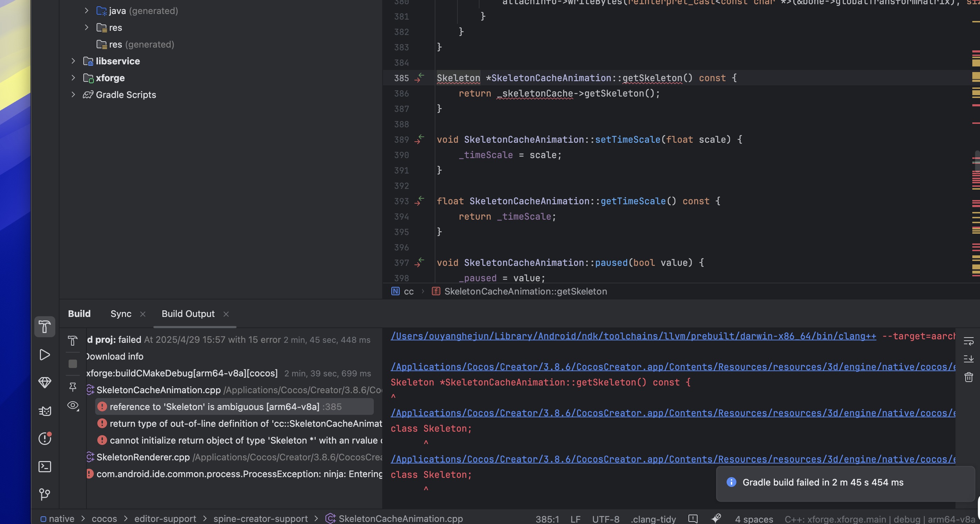Toggle soft-wrap in build output
980x524 pixels.
pos(968,341)
